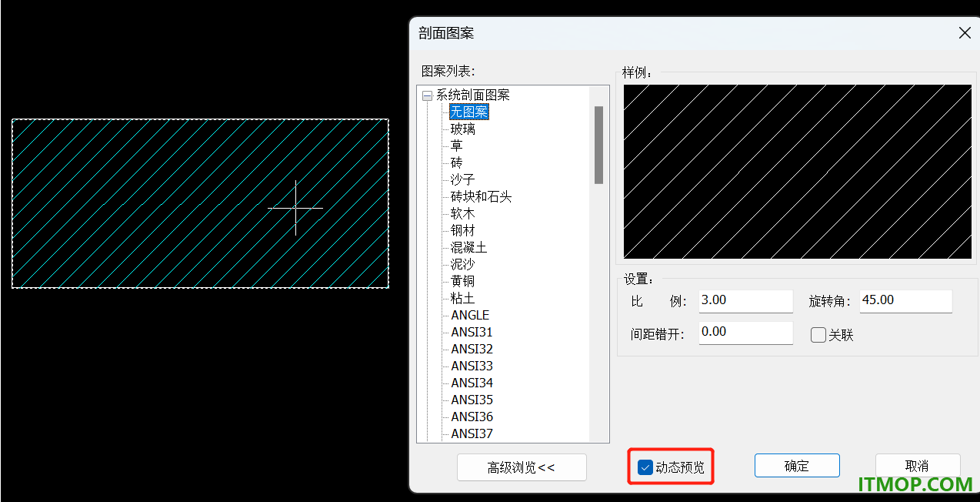980x502 pixels.
Task: Select the 粘土 pattern
Action: tap(463, 298)
